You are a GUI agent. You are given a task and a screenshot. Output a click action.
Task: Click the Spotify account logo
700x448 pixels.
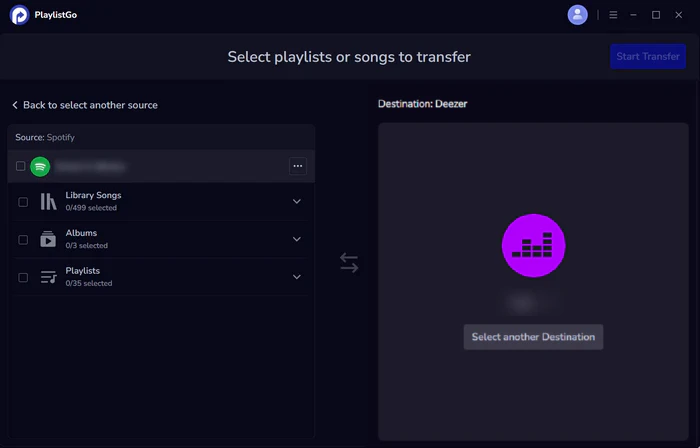pyautogui.click(x=40, y=166)
